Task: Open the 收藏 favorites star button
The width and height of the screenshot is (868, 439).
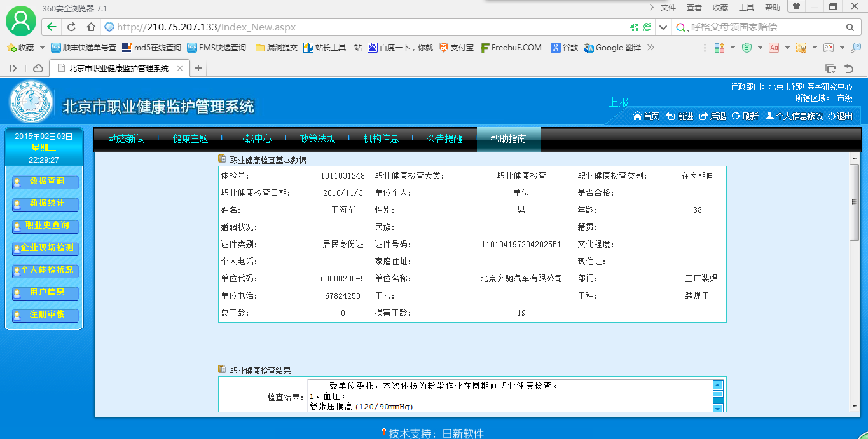Action: [x=20, y=48]
